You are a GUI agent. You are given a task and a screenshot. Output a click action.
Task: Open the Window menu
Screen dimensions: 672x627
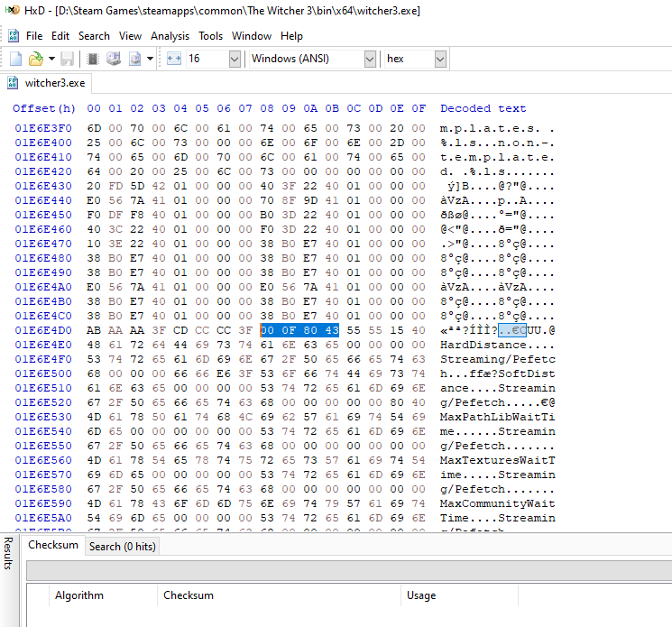(252, 36)
